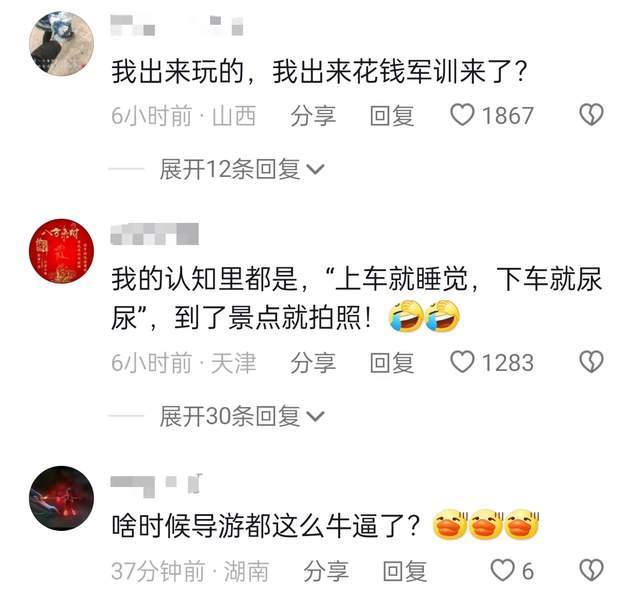Reply (回复) to the Shanxi comment
Image resolution: width=640 pixels, height=600 pixels.
[x=392, y=116]
